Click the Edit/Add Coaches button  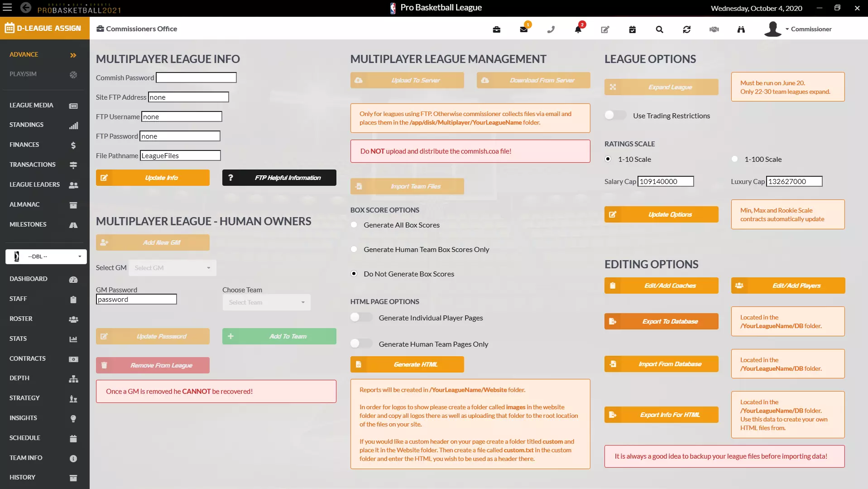(661, 286)
